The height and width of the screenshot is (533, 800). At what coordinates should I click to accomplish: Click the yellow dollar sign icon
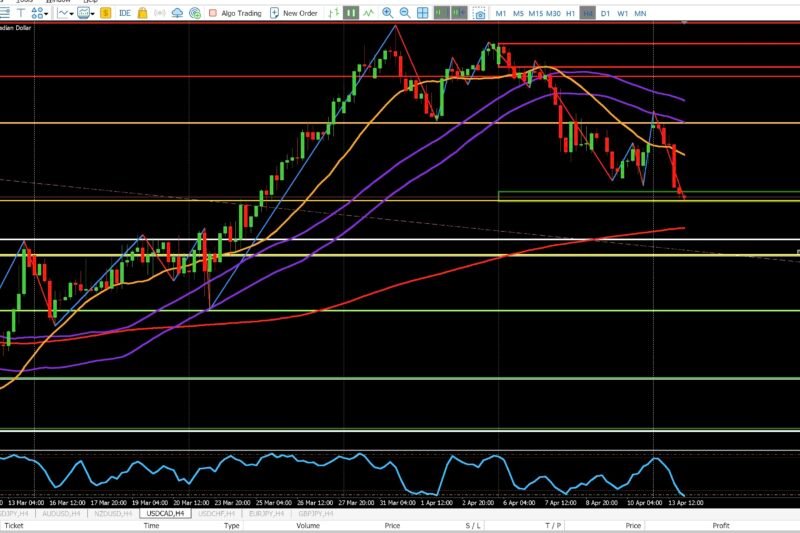point(106,13)
